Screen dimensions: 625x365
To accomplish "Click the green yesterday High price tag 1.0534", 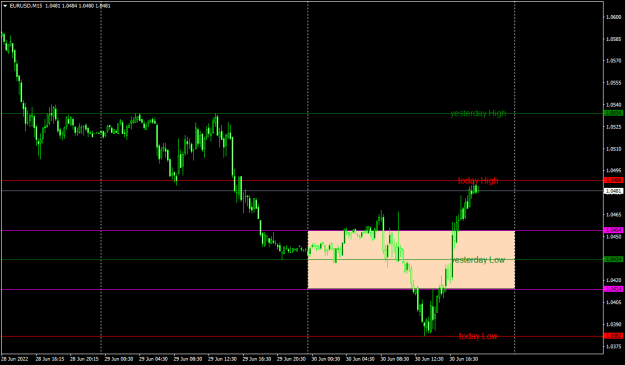I will point(614,114).
